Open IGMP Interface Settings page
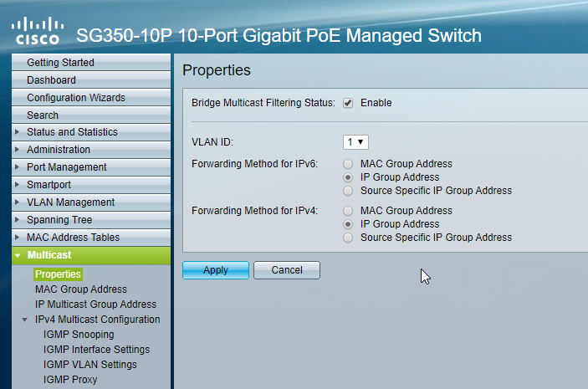 96,349
